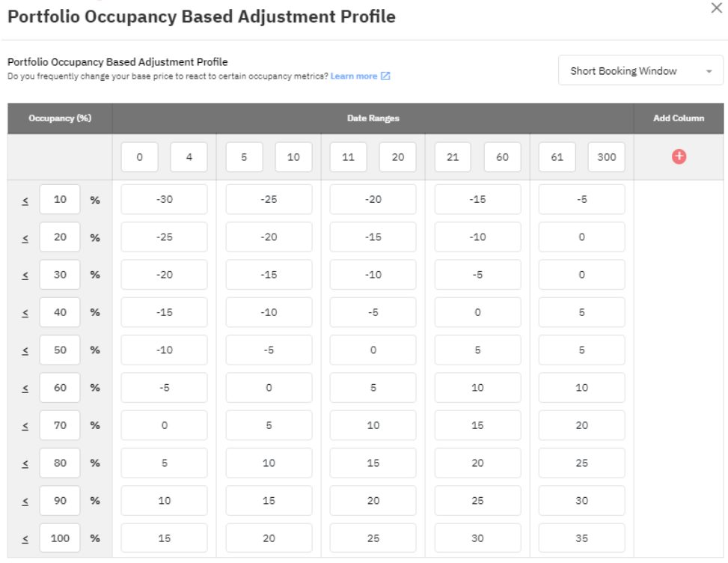
Task: Select the 35 adjustment value field
Action: 581,538
